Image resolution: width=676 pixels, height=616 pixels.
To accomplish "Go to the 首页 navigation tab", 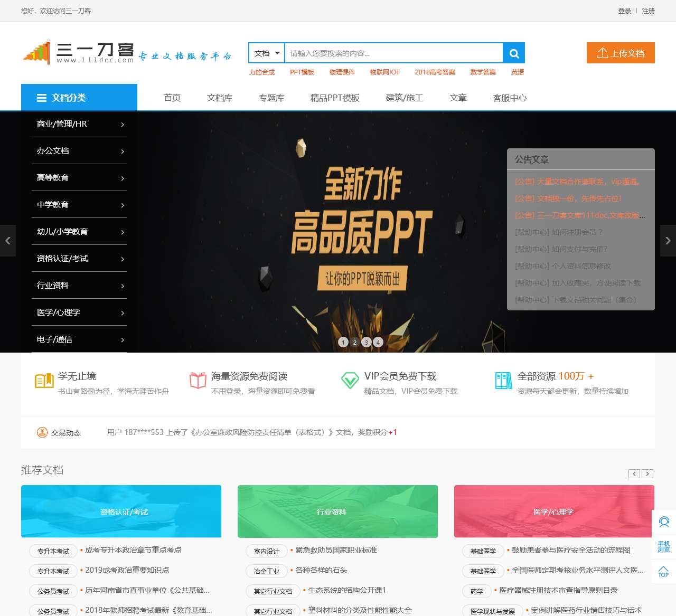I will (172, 98).
